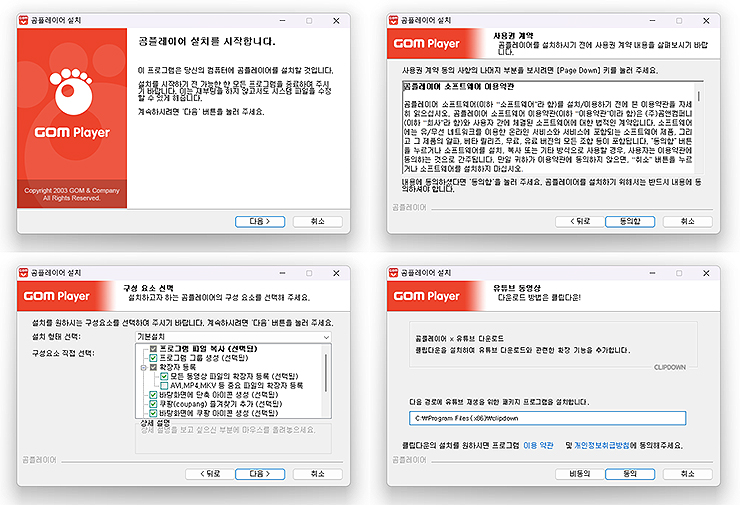Check AVI,MP4,MKV 등 주요 파일의 확장자 등록
Viewport: 740px width, 505px height.
tap(164, 385)
